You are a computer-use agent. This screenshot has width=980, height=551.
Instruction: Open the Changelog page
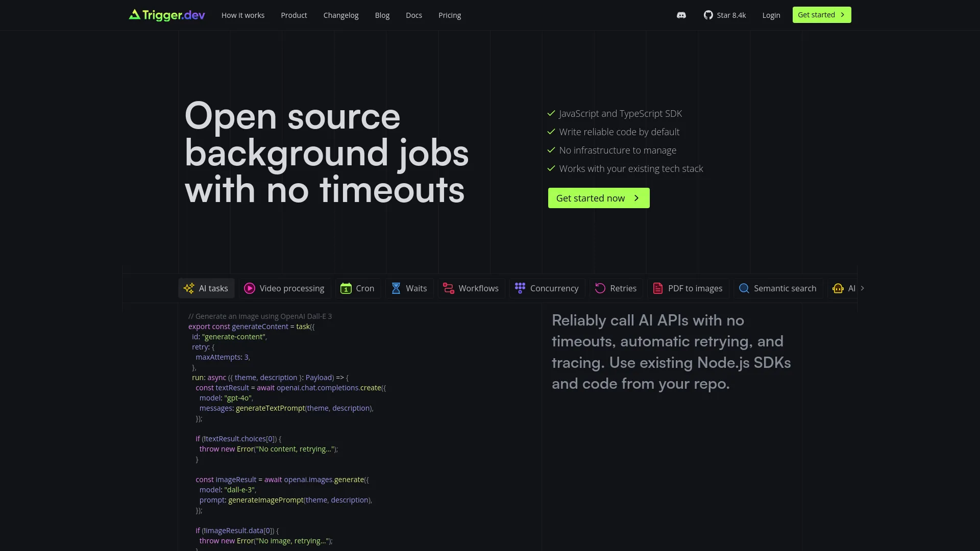340,15
